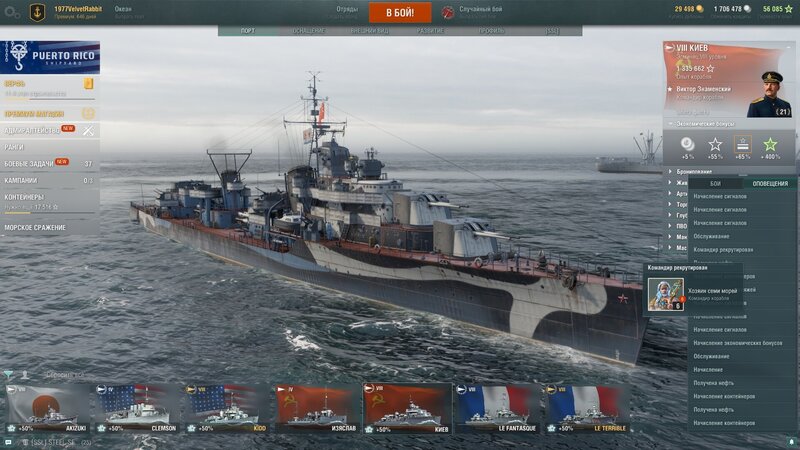Open ship filter funnel icon above carousel
This screenshot has width=800, height=450.
pyautogui.click(x=9, y=375)
